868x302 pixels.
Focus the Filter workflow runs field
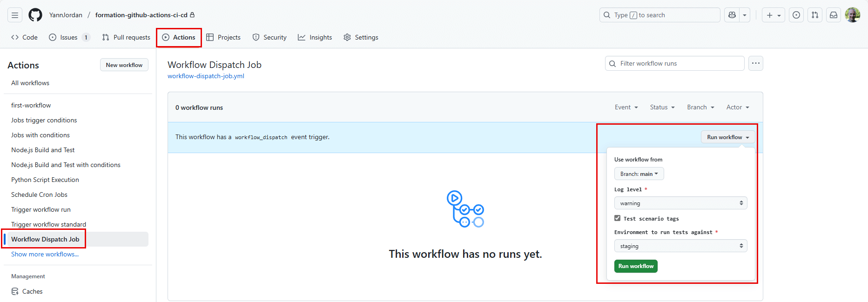coord(674,63)
